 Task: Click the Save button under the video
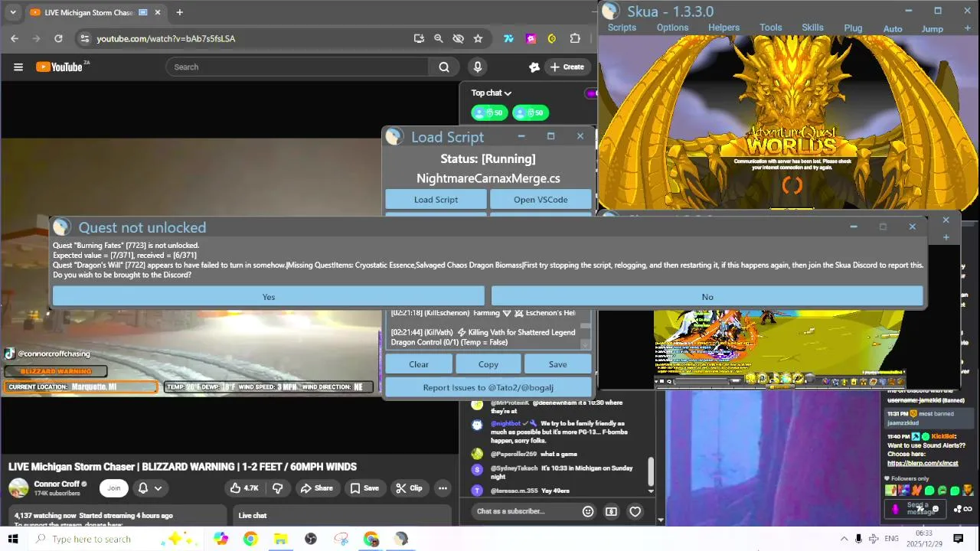(x=364, y=488)
